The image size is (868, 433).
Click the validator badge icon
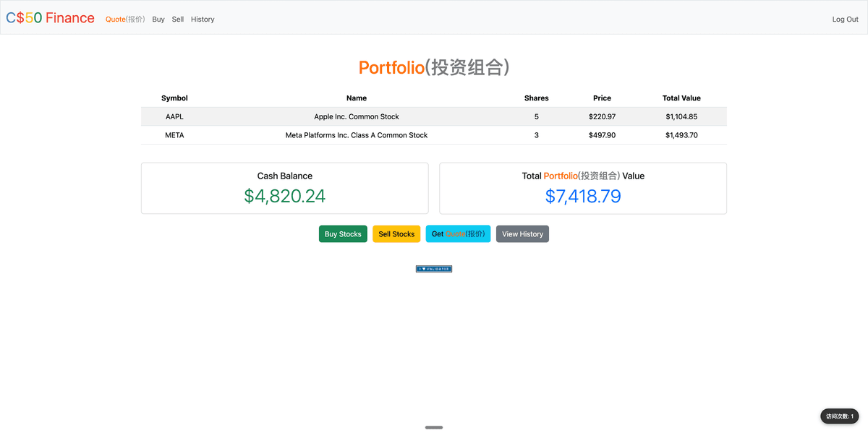pos(434,269)
